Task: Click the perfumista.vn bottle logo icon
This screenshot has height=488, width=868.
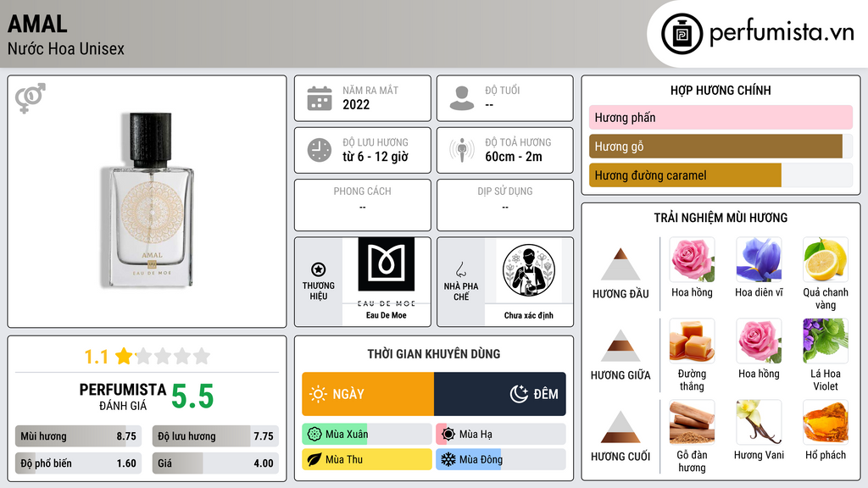Action: [x=682, y=34]
